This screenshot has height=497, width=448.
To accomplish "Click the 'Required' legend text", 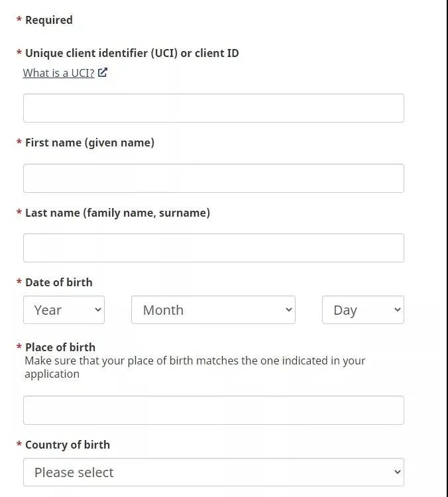I will point(49,20).
